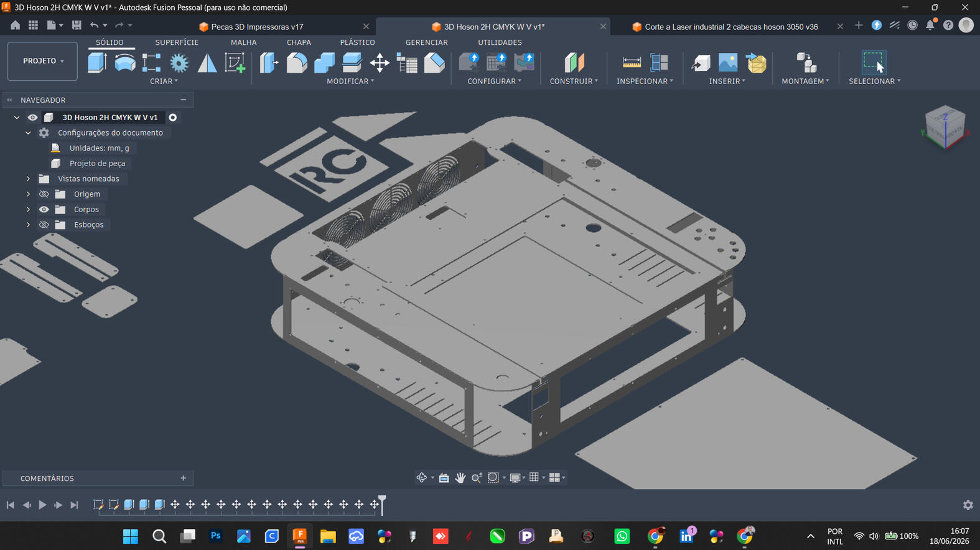Switch to Pecas 3D Impressoras v17 document tab
The width and height of the screenshot is (980, 550).
coord(257,27)
